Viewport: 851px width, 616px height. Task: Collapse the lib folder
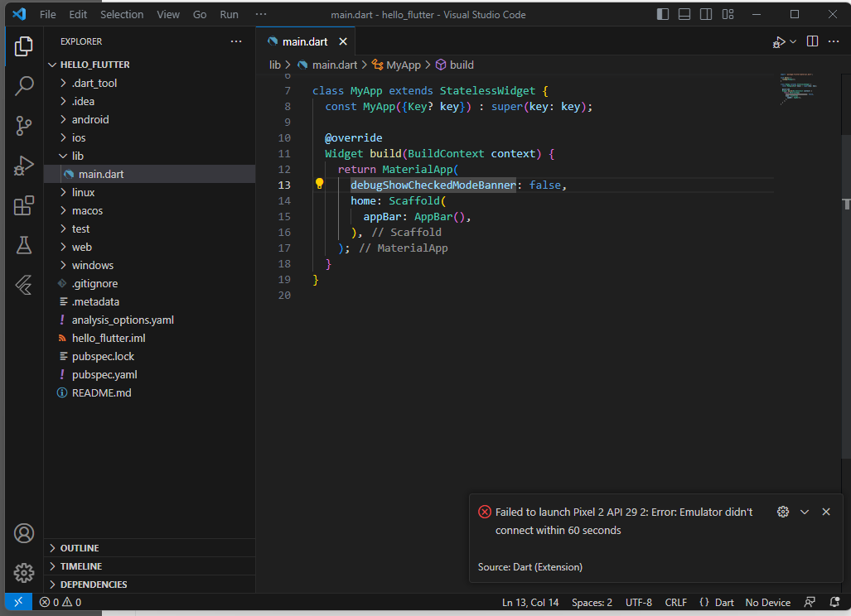(149, 156)
